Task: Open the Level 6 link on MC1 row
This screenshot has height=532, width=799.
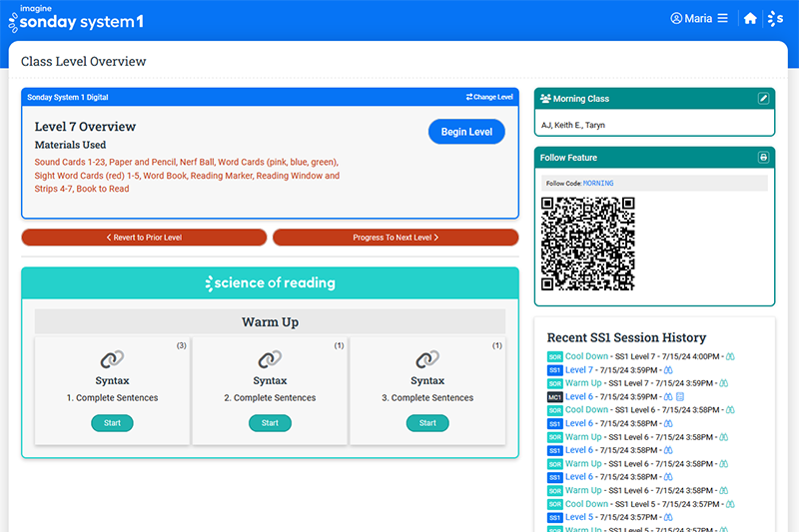Action: (x=579, y=396)
